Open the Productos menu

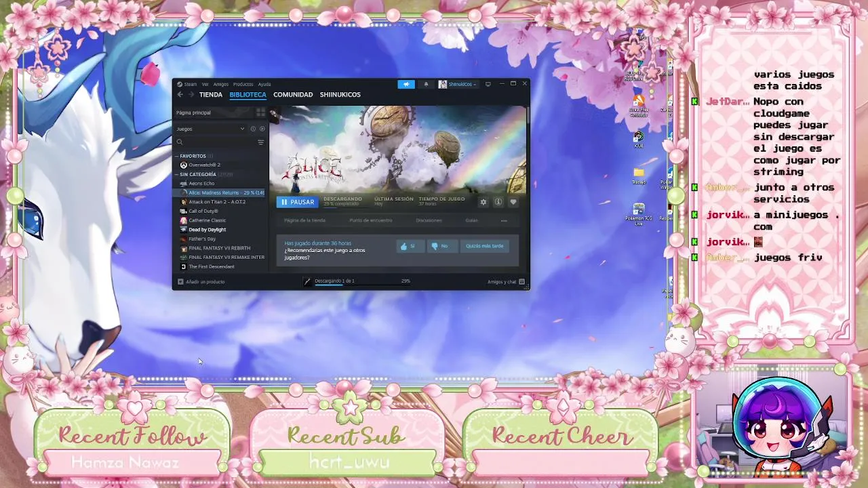click(x=243, y=84)
